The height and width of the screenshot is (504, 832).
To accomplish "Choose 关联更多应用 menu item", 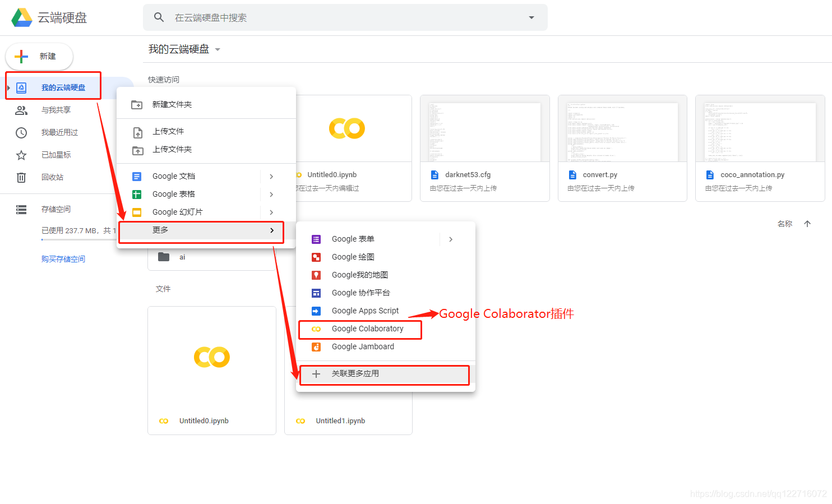I will point(386,374).
